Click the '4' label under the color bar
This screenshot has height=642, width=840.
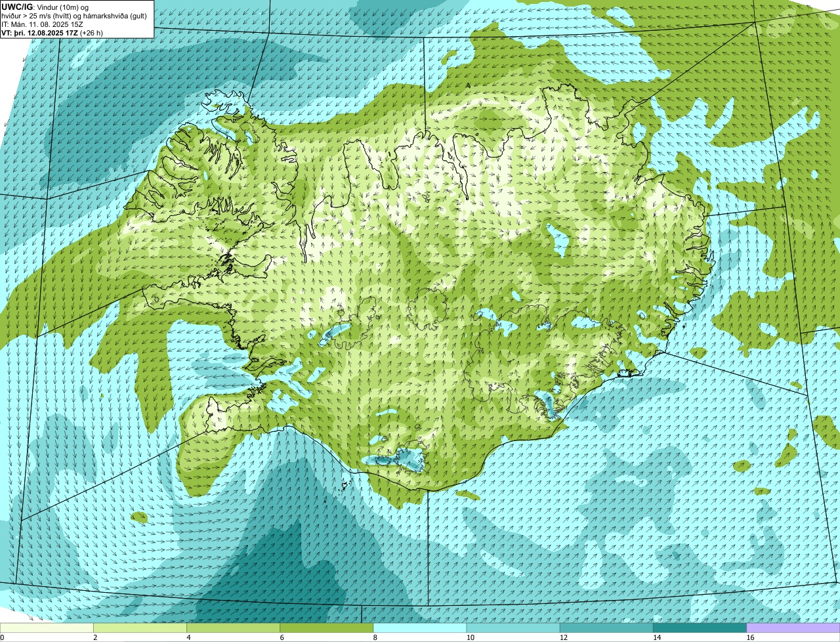188,637
